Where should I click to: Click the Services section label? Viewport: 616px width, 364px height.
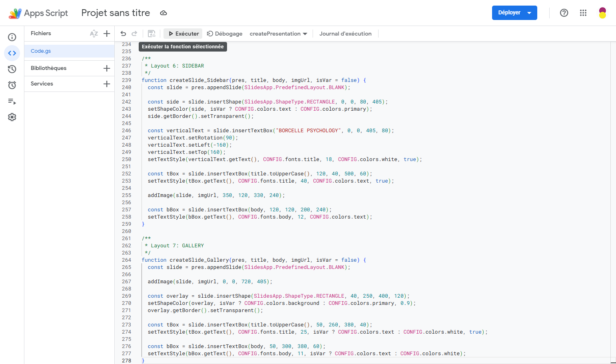[x=42, y=84]
